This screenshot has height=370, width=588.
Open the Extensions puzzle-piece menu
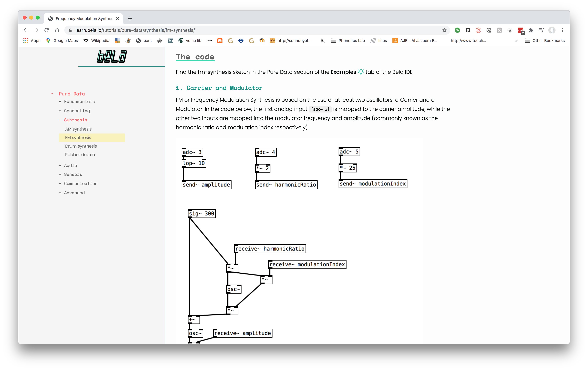tap(531, 30)
